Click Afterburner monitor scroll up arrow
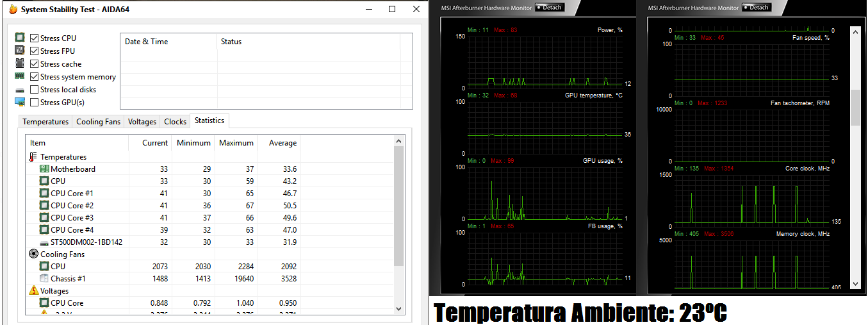Image resolution: width=868 pixels, height=325 pixels. 855,31
